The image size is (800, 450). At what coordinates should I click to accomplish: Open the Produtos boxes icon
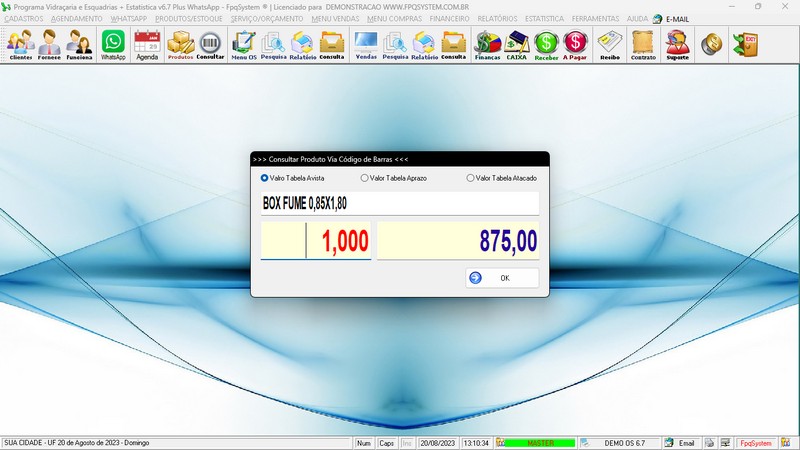[x=181, y=45]
